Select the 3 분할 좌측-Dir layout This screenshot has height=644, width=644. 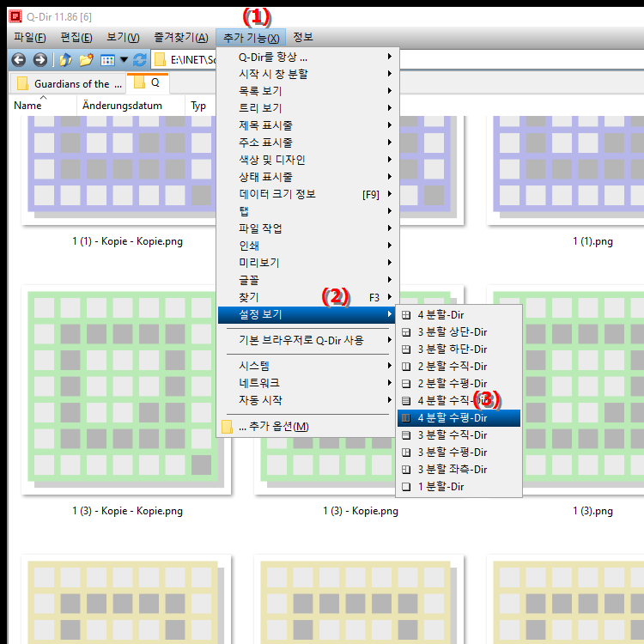[x=459, y=470]
